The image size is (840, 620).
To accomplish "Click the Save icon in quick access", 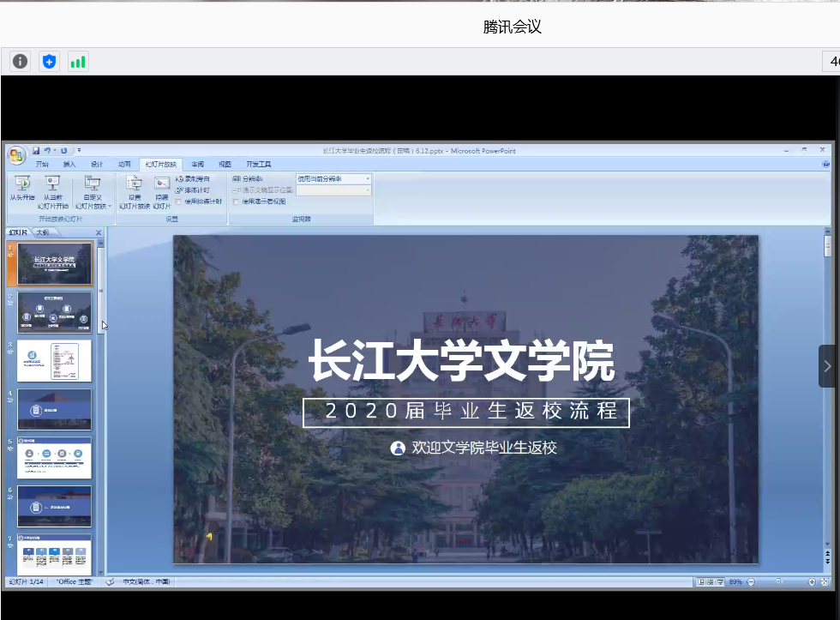I will [37, 151].
